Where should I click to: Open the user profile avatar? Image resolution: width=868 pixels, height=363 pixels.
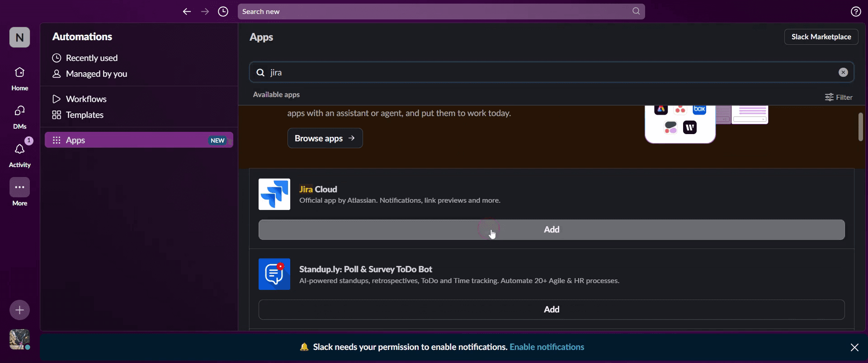click(19, 340)
